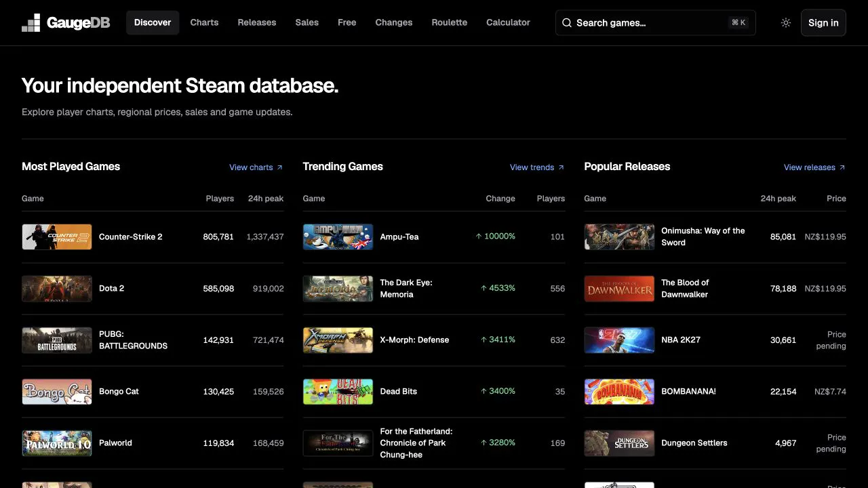Click the 3280% change value
Viewport: 868px width, 488px height.
click(x=498, y=443)
